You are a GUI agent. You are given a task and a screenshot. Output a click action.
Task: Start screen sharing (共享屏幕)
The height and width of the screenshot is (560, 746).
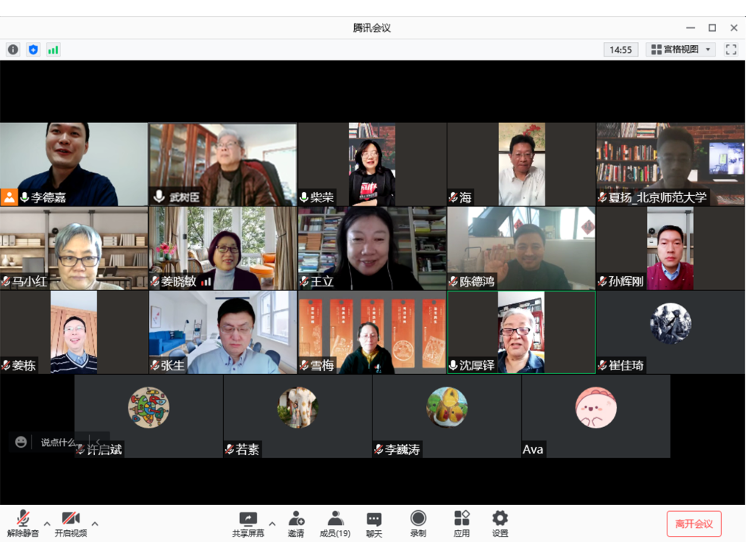[x=248, y=524]
